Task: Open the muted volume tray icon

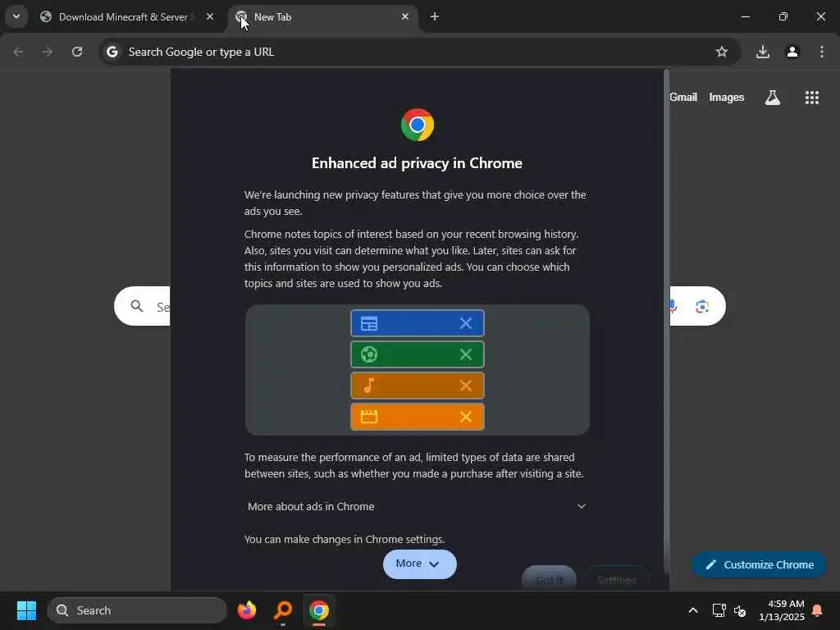Action: (x=740, y=610)
